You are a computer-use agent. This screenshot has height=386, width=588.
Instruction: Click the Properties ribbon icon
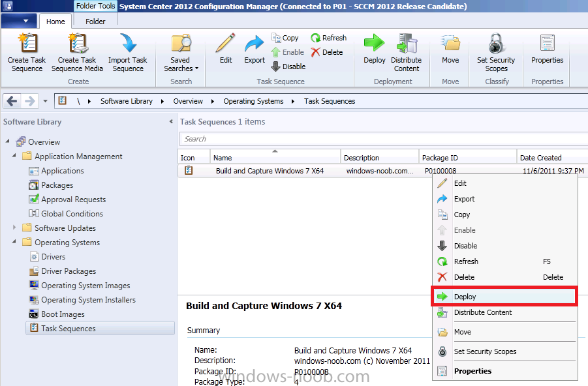point(547,49)
